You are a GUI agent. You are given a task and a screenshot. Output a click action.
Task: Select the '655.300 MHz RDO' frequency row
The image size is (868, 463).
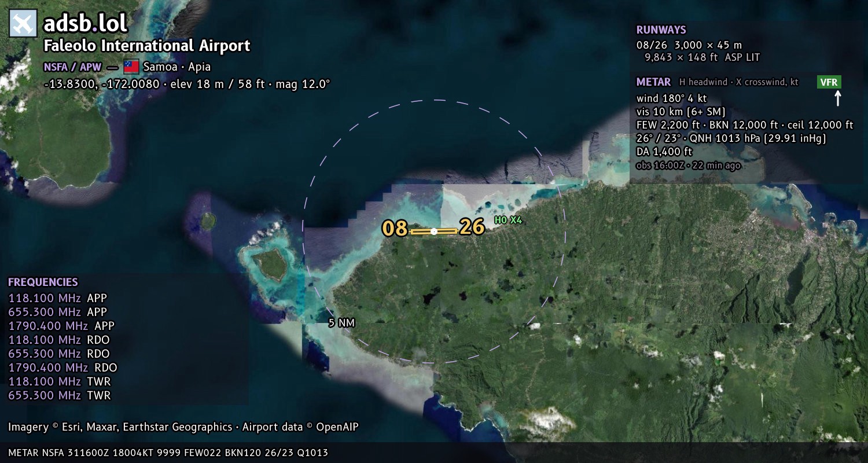click(59, 354)
